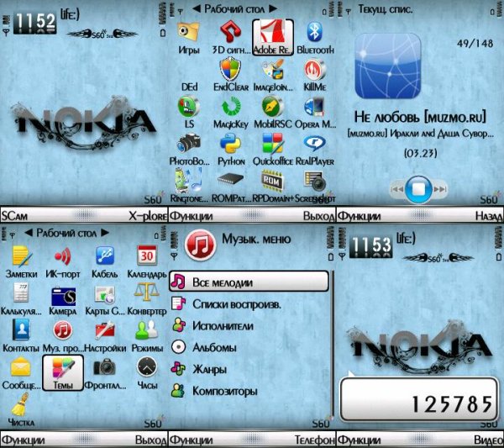This screenshot has width=504, height=448.
Task: Open Камера app
Action: tap(63, 300)
